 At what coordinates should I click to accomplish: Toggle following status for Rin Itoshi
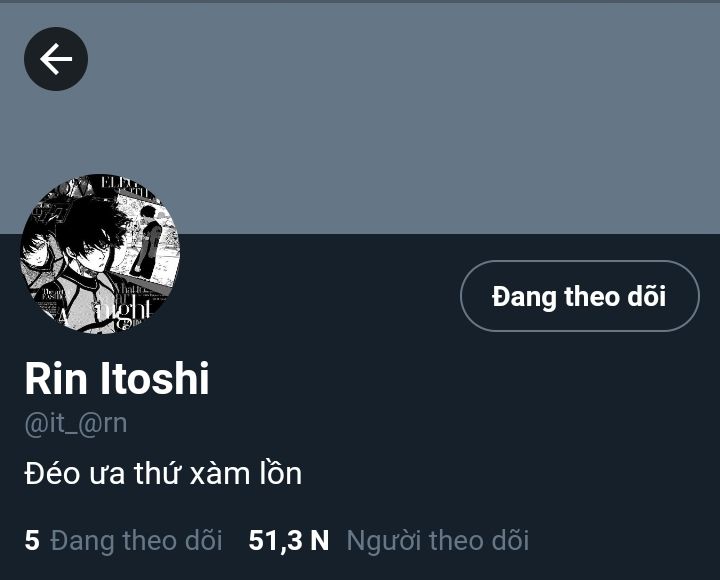click(580, 296)
